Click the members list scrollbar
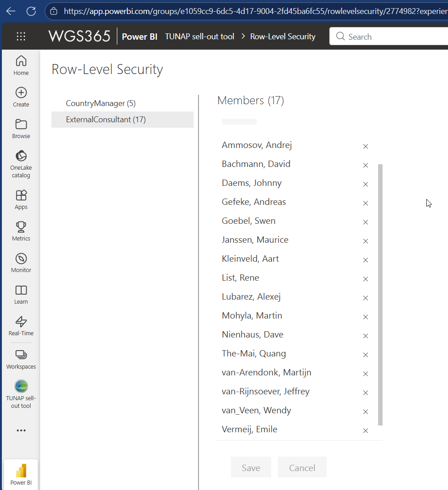 pos(380,295)
